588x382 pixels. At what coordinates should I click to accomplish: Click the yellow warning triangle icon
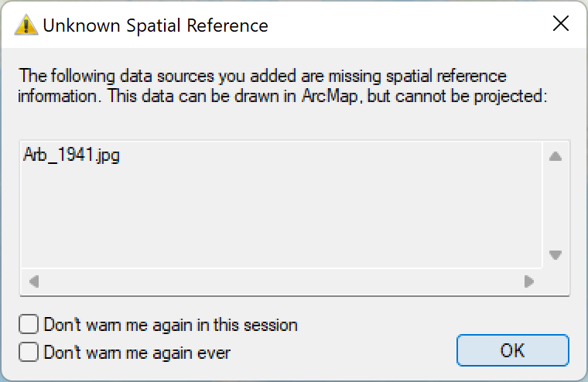pyautogui.click(x=26, y=26)
